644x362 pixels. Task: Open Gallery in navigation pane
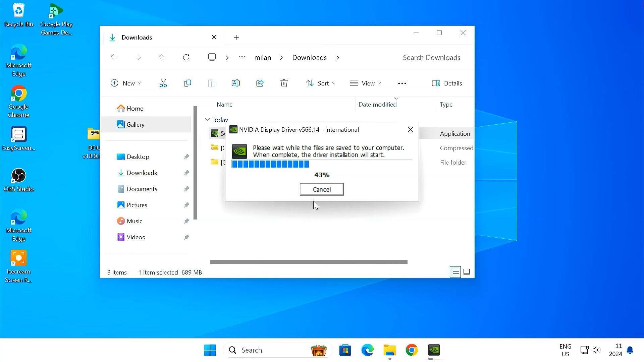tap(146, 124)
